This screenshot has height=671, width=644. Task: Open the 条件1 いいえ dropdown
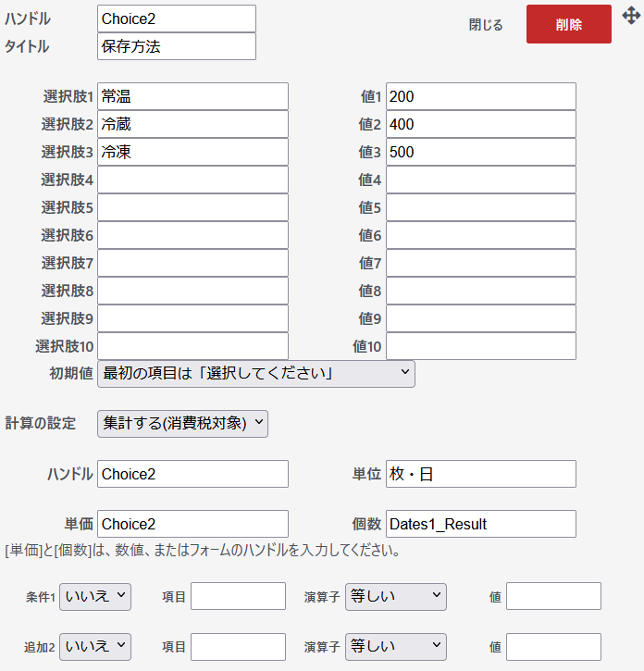95,597
